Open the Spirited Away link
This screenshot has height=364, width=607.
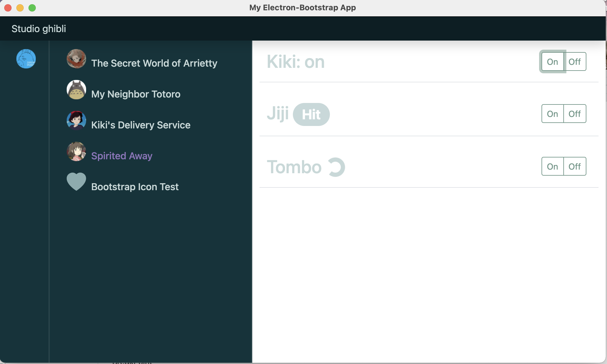(x=122, y=156)
